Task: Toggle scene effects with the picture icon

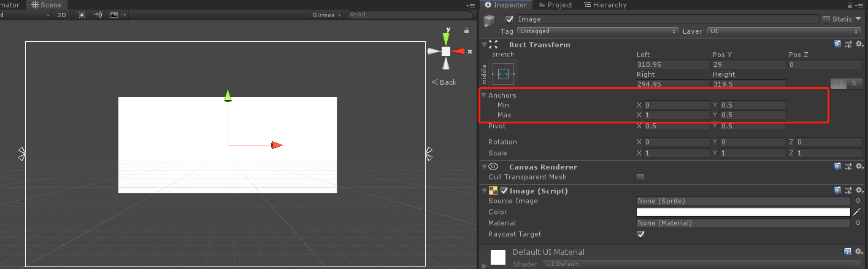Action: (x=114, y=15)
